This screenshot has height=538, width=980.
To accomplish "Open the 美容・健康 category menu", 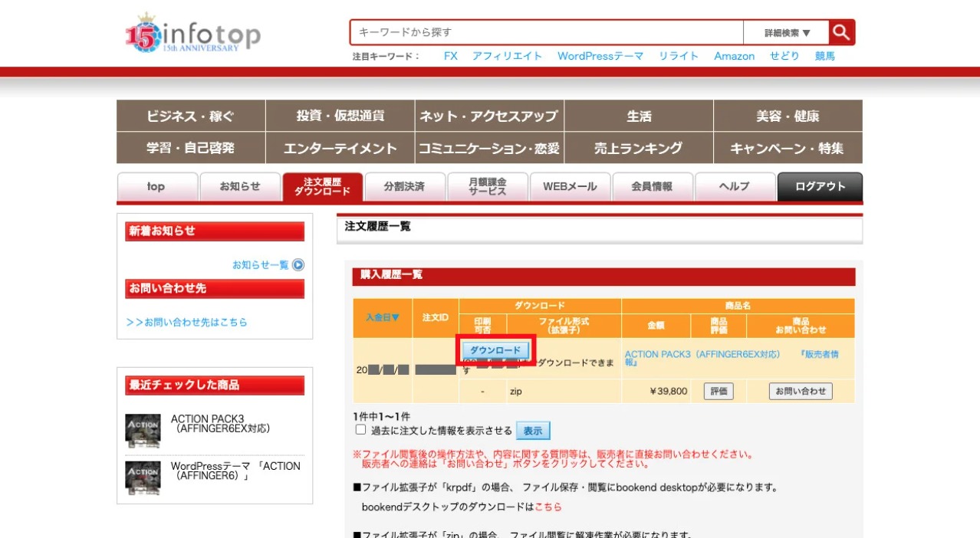I will 788,116.
